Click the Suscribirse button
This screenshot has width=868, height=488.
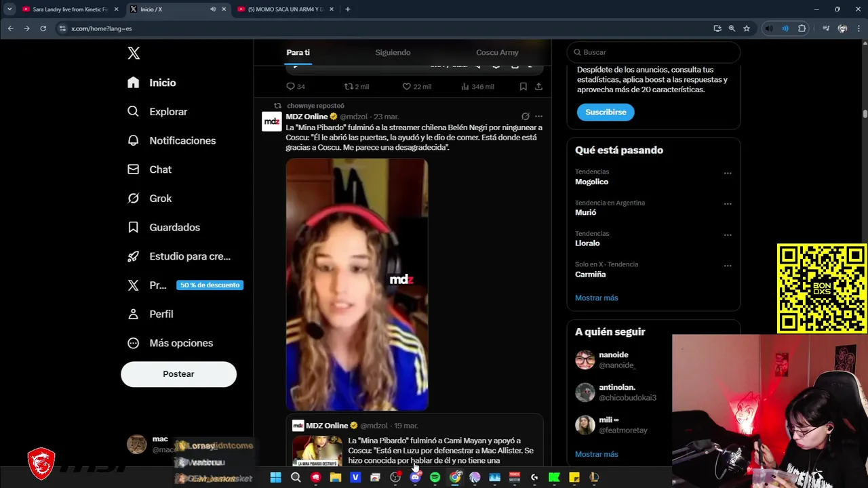click(606, 112)
